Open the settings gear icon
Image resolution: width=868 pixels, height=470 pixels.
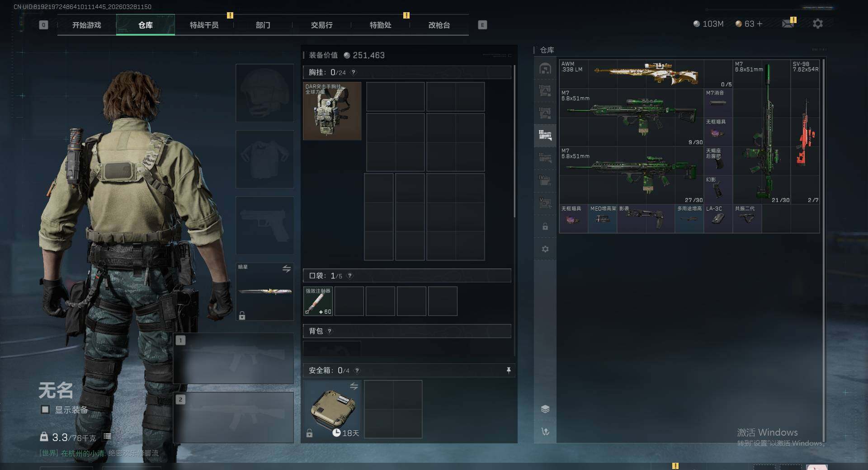pyautogui.click(x=818, y=23)
